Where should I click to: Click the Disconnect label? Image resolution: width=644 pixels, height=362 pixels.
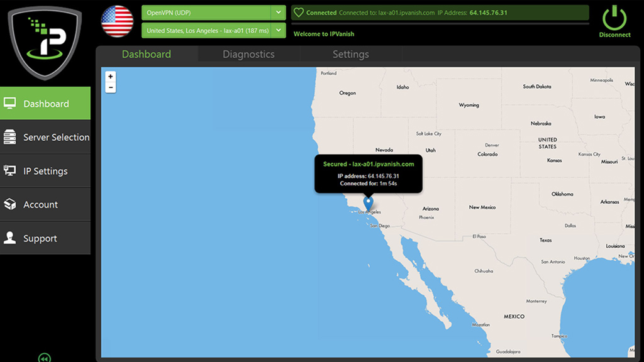coord(614,35)
